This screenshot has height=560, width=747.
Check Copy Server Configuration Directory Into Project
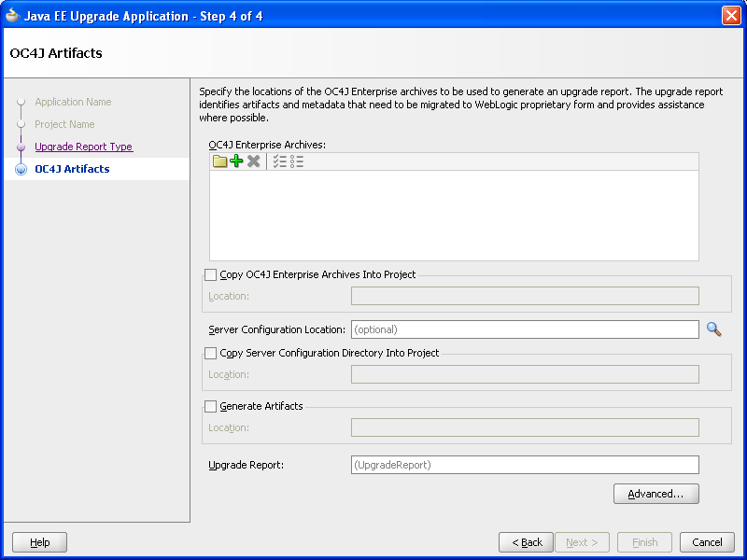[210, 354]
